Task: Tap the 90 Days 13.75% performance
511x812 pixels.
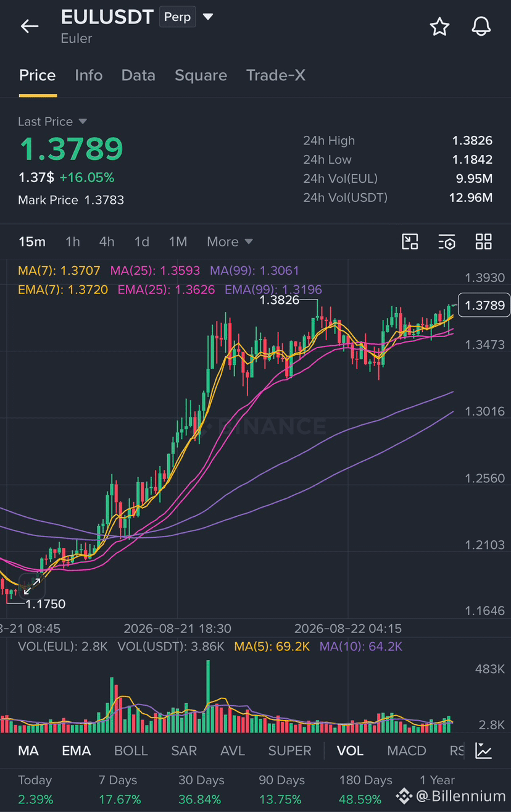Action: [x=281, y=790]
